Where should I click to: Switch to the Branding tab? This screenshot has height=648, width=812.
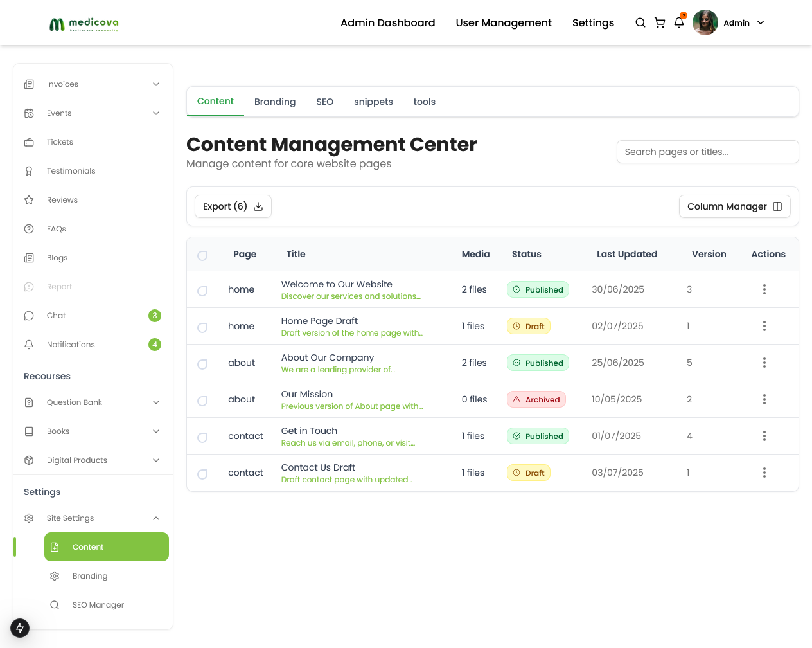coord(275,102)
